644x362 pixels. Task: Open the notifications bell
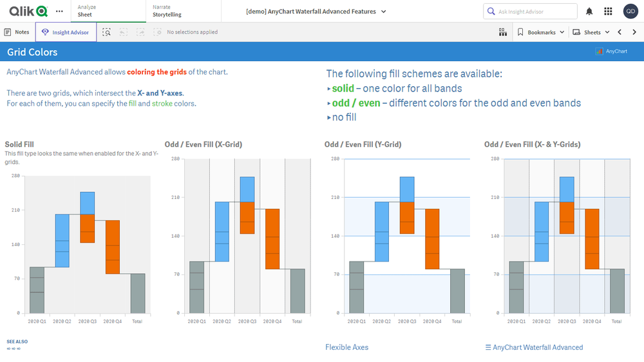click(589, 11)
